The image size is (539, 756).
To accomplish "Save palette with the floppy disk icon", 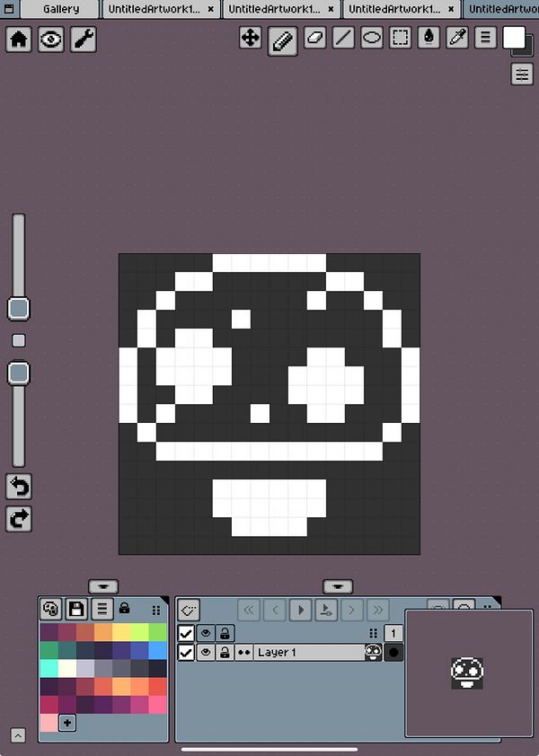I will [x=76, y=609].
